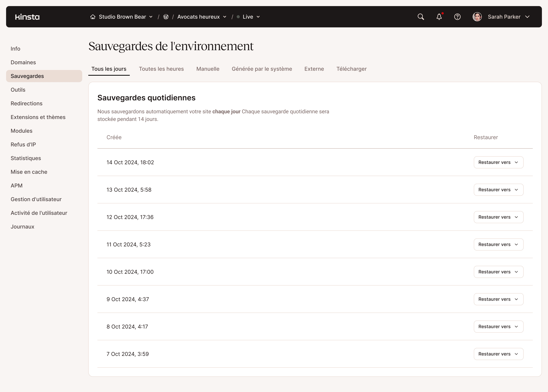Expand Restaurer vers for the 14 Oct backup

point(499,162)
